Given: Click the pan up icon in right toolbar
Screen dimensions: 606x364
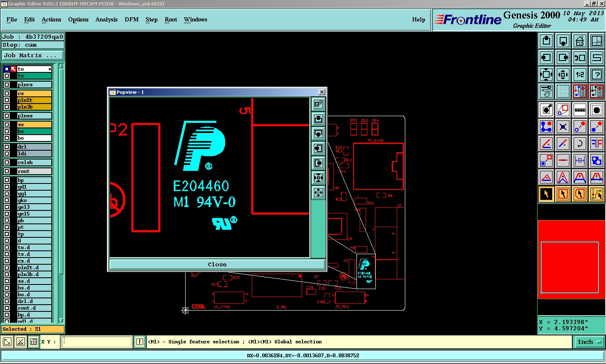Looking at the screenshot, I should tap(546, 41).
